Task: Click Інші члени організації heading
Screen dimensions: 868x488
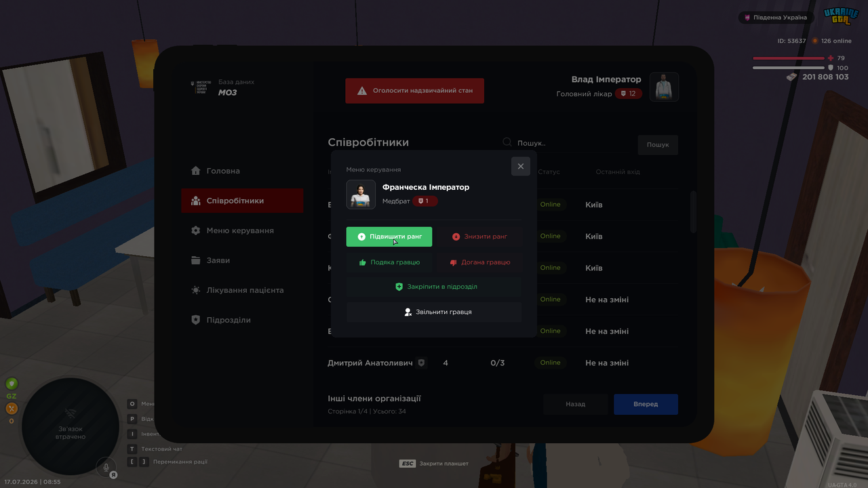Action: 374,399
